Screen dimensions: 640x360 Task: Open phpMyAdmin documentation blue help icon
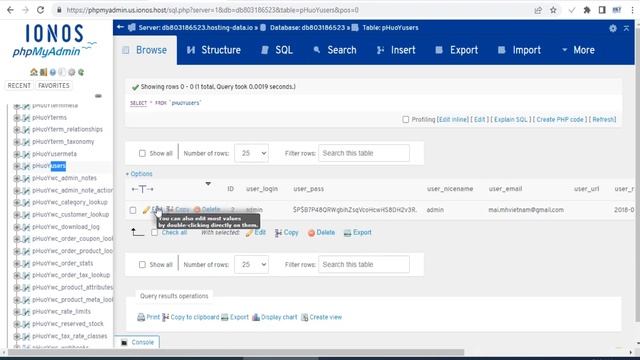coord(53,72)
